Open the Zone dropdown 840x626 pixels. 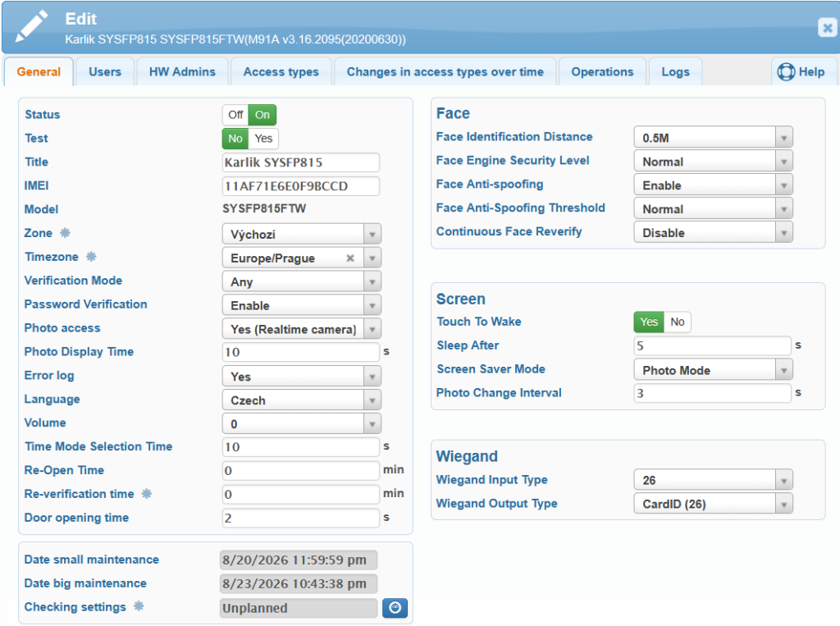[302, 234]
